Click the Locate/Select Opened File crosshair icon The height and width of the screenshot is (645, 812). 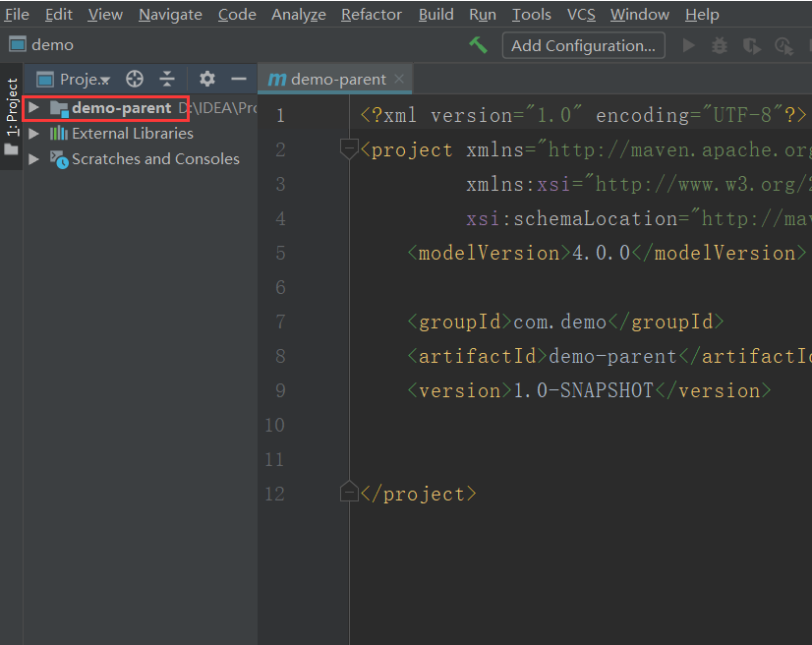[x=135, y=80]
